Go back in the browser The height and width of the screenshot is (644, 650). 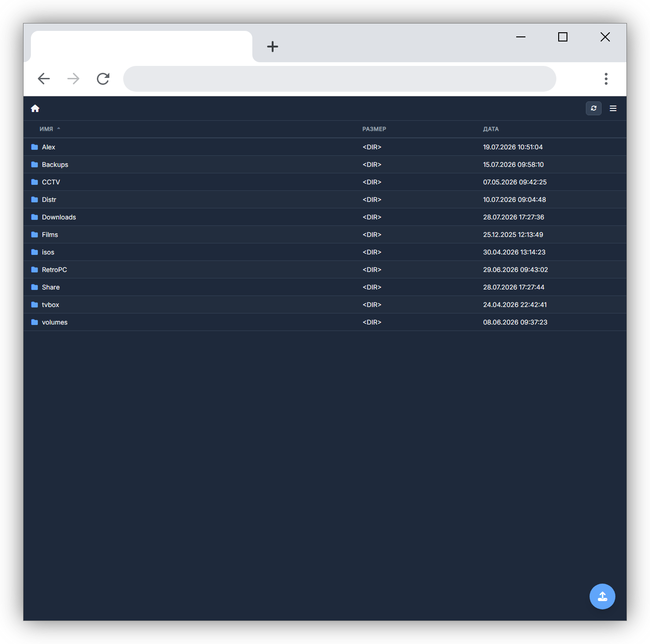click(x=44, y=79)
